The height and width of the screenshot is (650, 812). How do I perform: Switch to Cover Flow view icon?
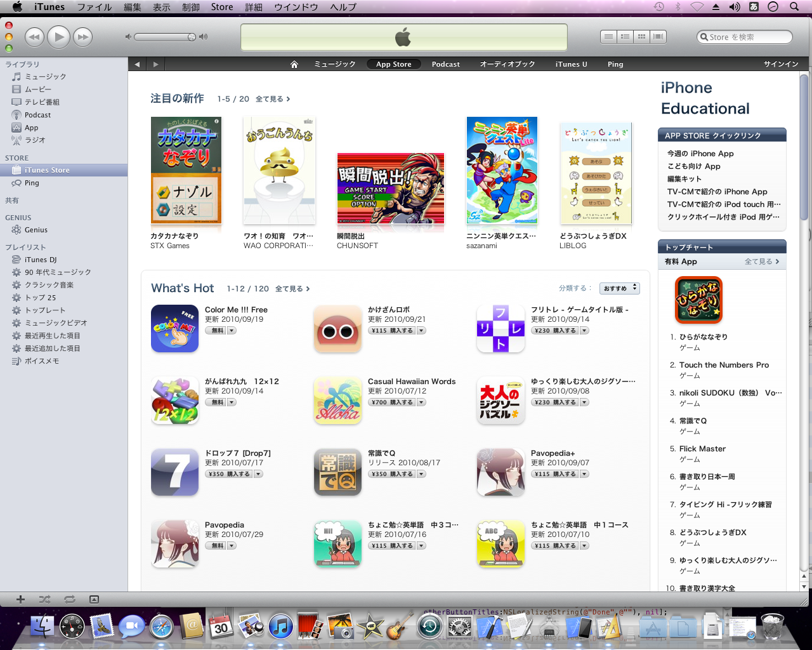pos(658,37)
